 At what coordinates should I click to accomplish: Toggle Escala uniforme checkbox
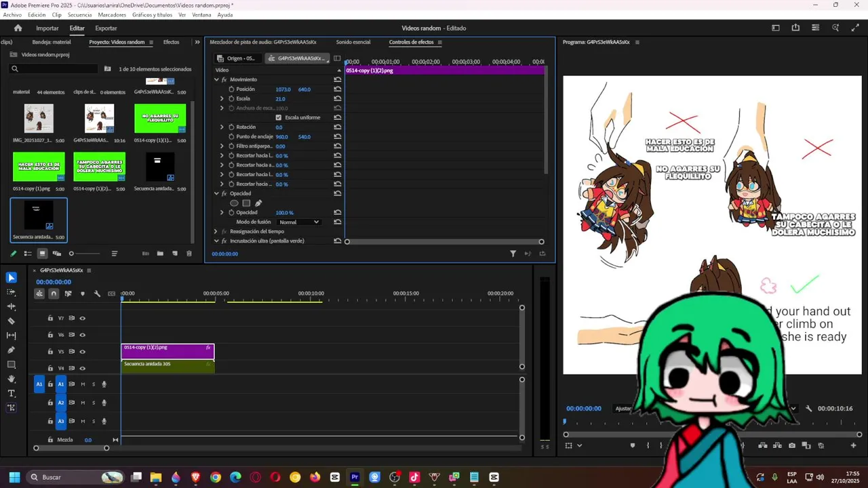tap(278, 117)
